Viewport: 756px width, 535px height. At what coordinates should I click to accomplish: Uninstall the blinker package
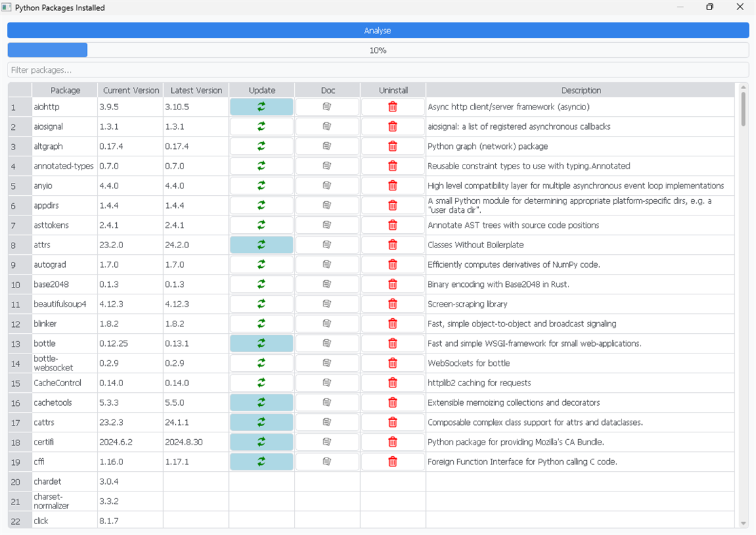[393, 324]
